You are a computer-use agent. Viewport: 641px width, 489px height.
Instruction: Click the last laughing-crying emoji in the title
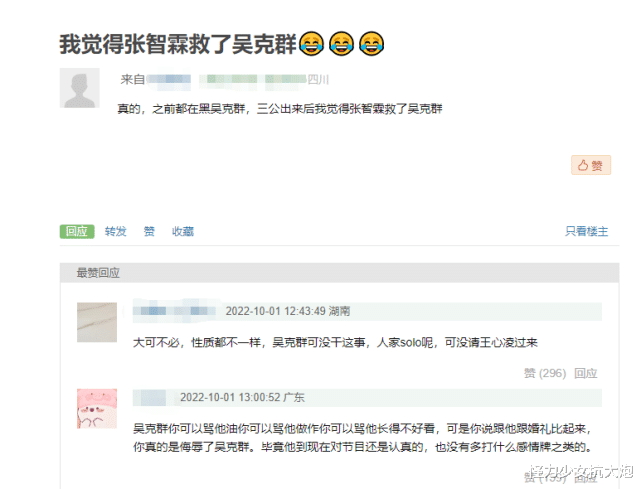[x=372, y=43]
